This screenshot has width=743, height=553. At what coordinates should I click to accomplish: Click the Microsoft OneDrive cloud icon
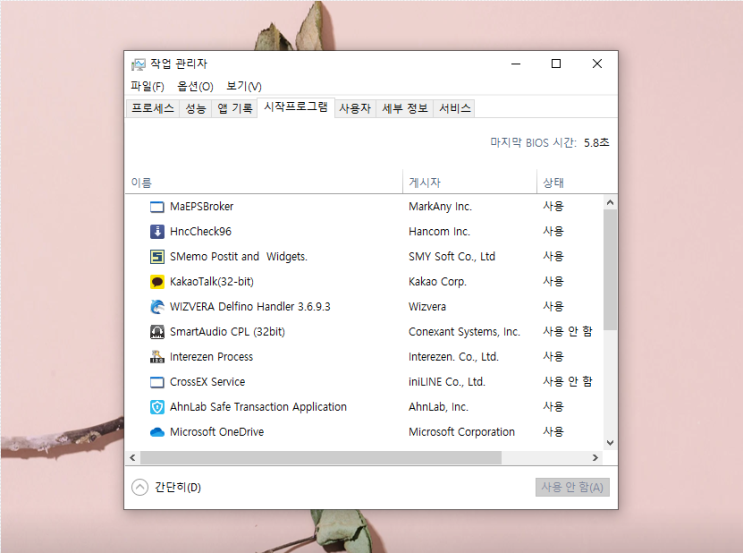coord(157,432)
